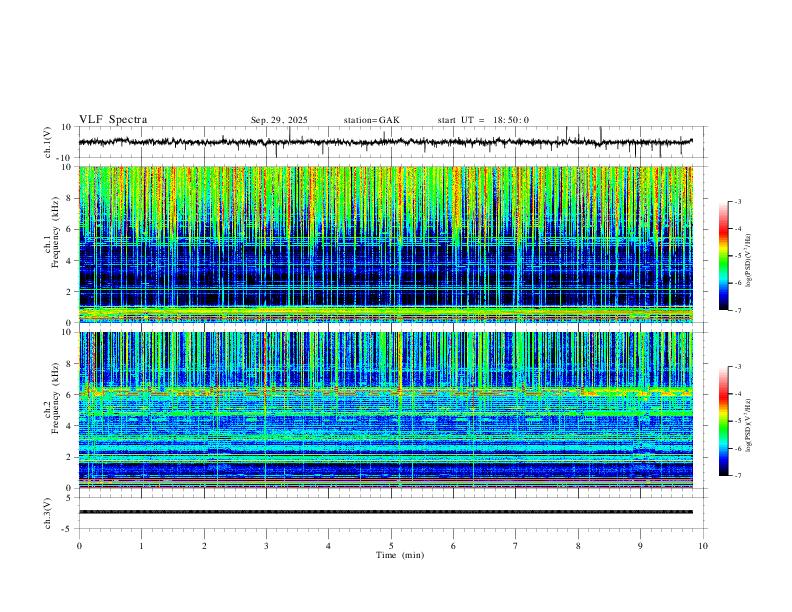Click the 'ch.3(V)' axis label
Viewport: 792px width, 612px height.
tap(48, 514)
